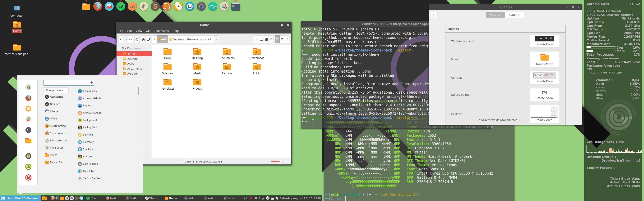Switch file manager to compact view

[287, 39]
